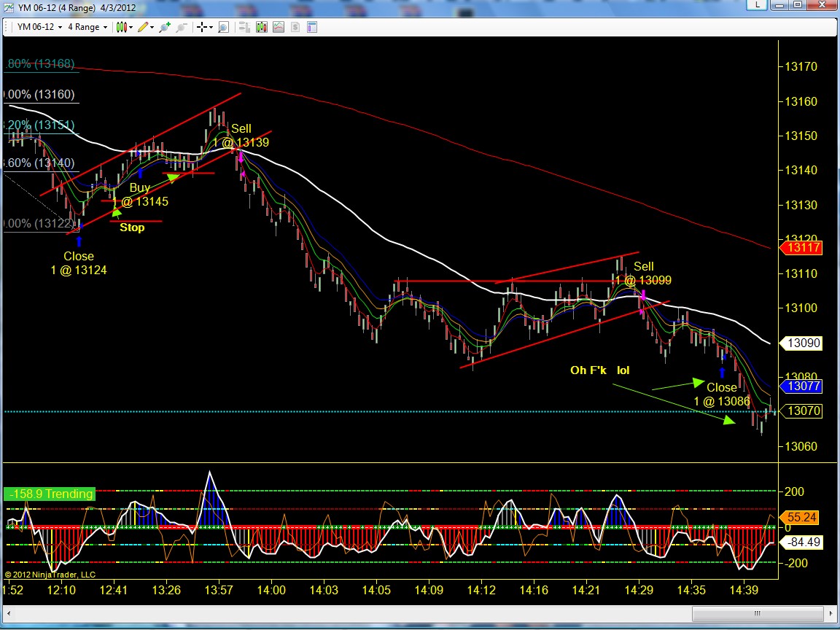The width and height of the screenshot is (840, 630).
Task: Click the NinjaTrader chart window icon
Action: pos(9,7)
